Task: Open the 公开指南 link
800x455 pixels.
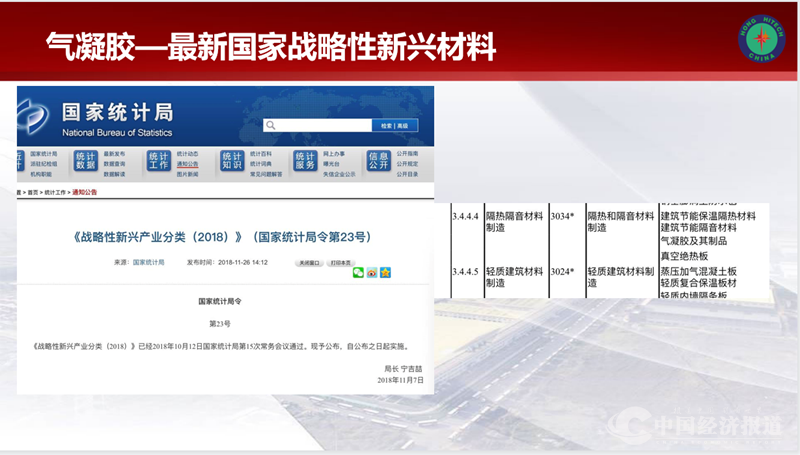Action: pos(407,154)
